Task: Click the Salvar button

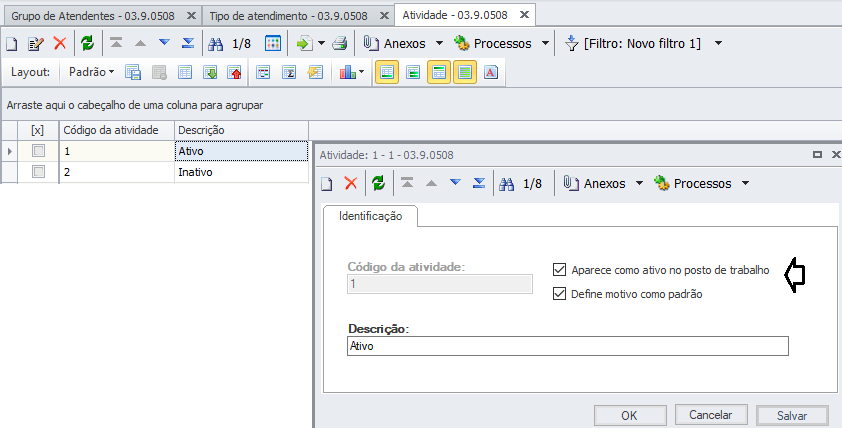Action: [792, 415]
